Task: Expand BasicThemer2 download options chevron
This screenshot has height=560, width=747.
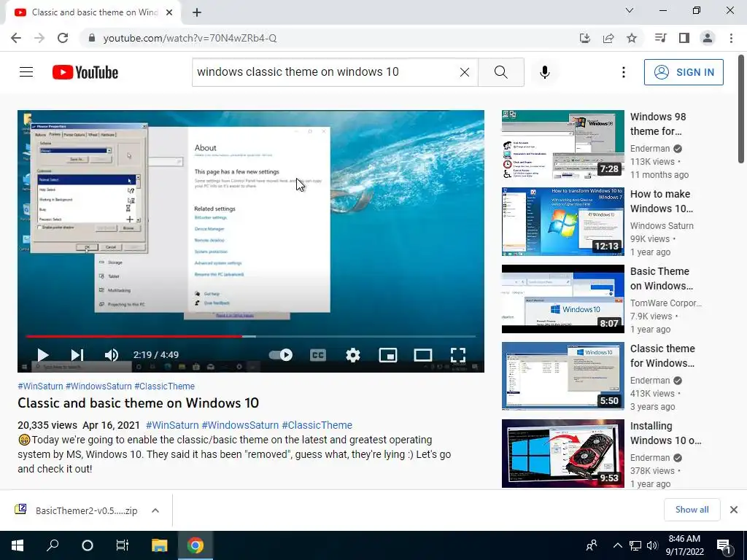Action: tap(155, 510)
